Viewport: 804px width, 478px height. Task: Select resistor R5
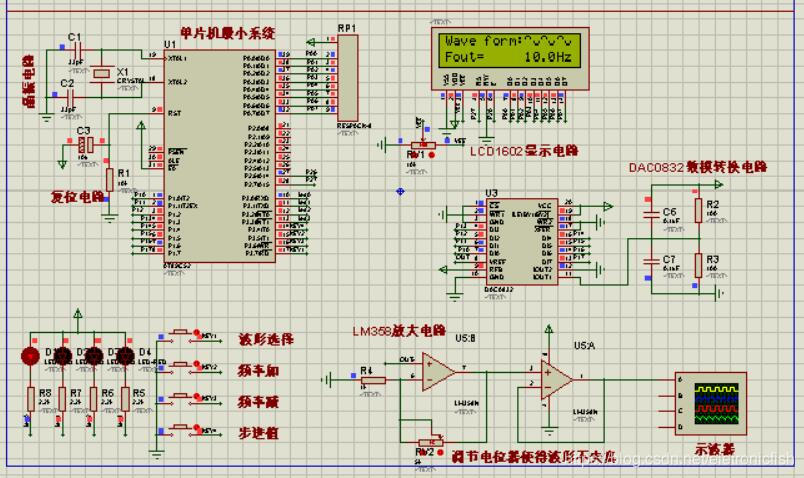[125, 399]
